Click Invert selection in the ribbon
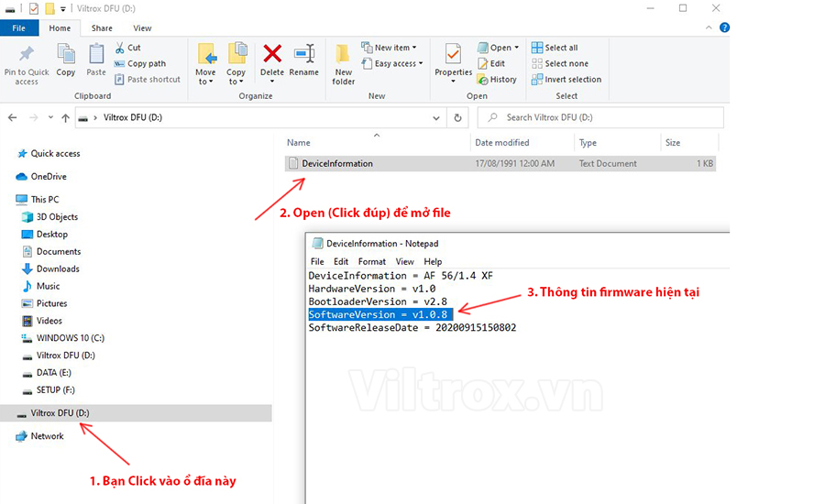825x504 pixels. pos(566,80)
